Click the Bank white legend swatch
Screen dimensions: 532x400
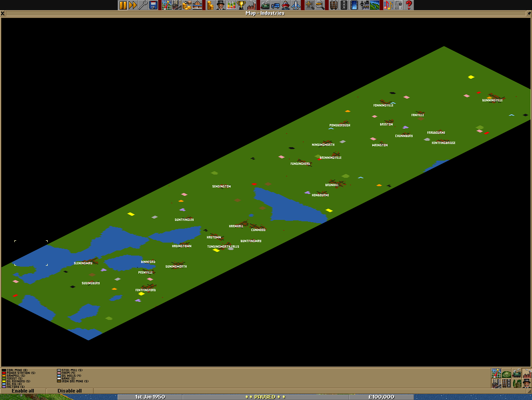pyautogui.click(x=59, y=378)
